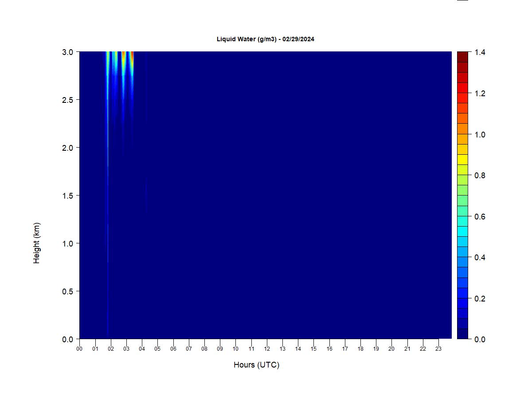Click colorbar scale label '0.4'
The height and width of the screenshot is (399, 532).
coord(480,258)
